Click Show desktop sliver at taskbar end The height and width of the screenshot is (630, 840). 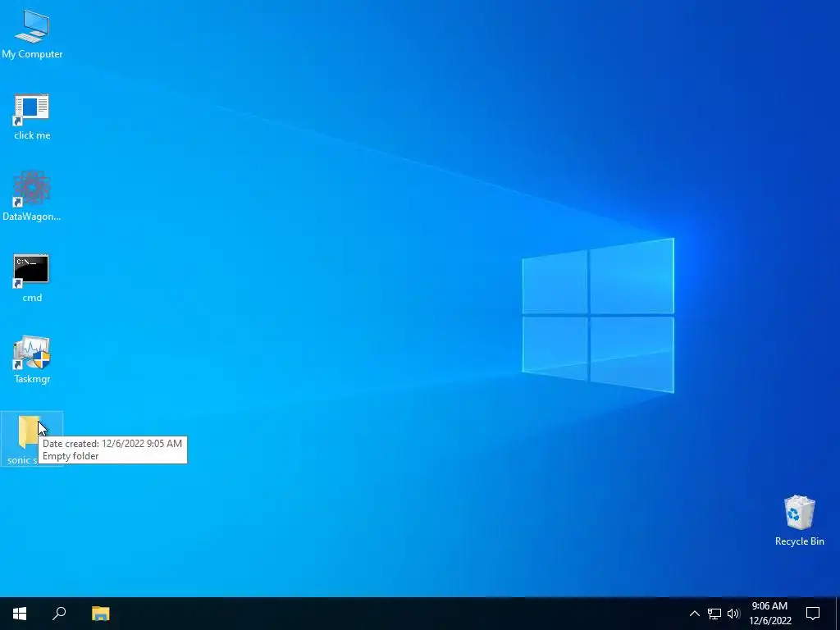click(x=838, y=614)
